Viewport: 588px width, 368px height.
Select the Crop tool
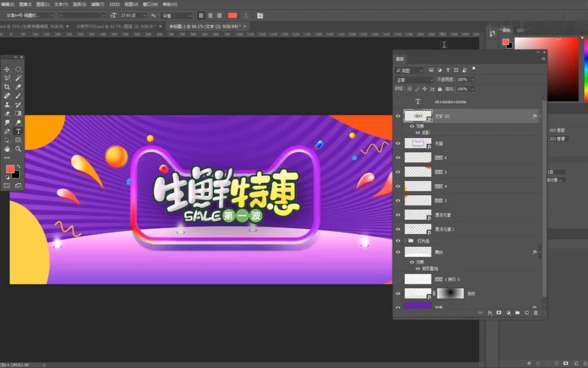(7, 87)
